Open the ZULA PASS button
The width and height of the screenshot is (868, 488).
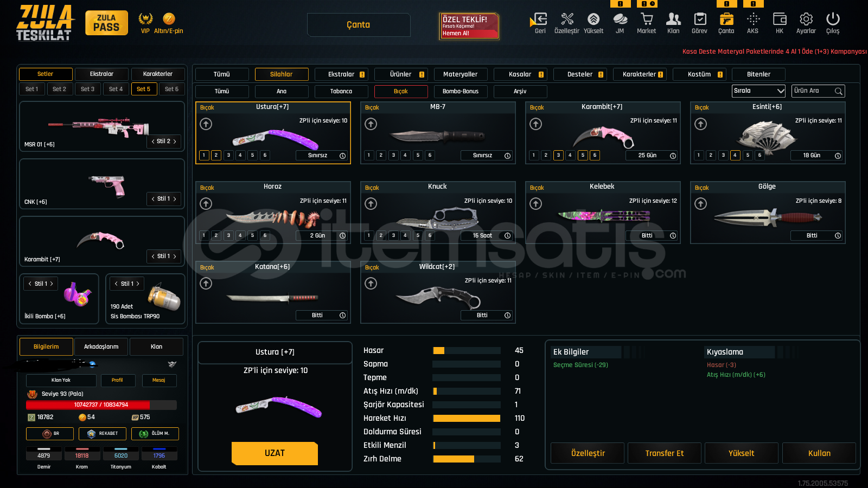pos(106,23)
